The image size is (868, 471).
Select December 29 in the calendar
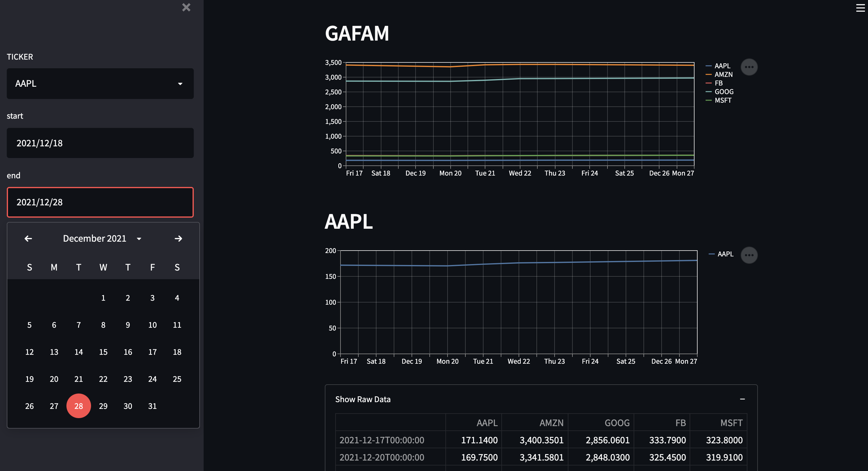103,406
